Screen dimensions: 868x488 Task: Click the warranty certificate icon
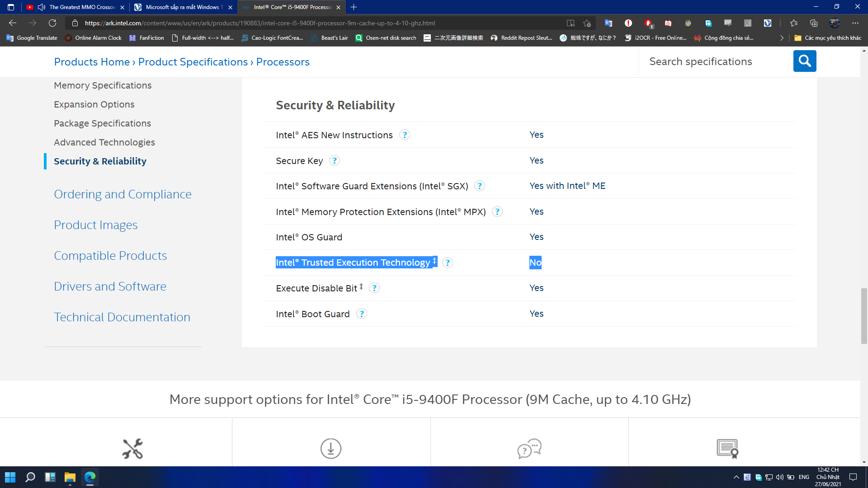727,449
